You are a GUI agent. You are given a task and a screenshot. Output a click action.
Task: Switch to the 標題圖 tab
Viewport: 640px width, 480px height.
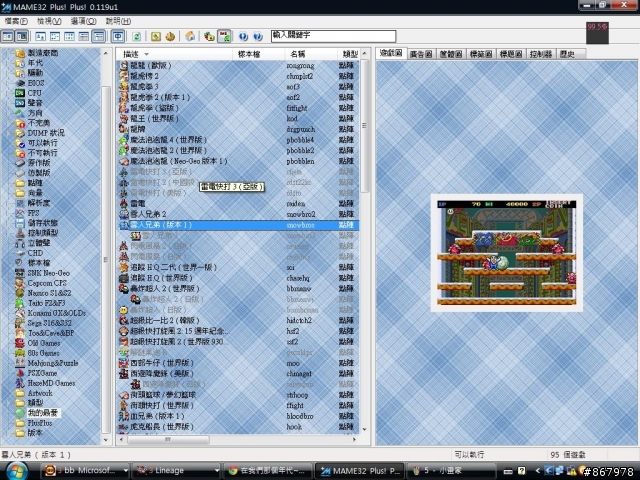pos(511,54)
